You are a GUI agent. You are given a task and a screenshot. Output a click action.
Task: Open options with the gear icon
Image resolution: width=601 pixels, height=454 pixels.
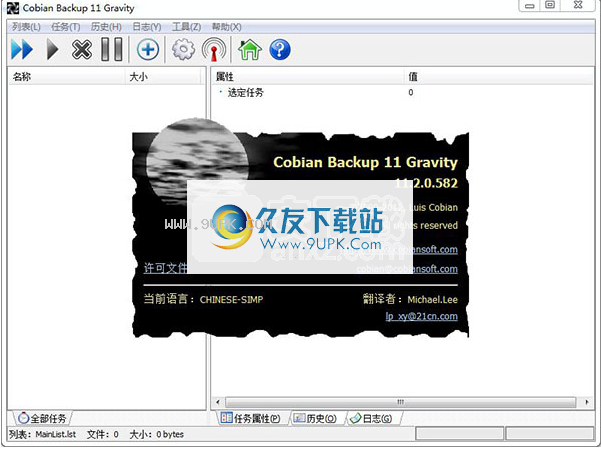click(x=183, y=49)
